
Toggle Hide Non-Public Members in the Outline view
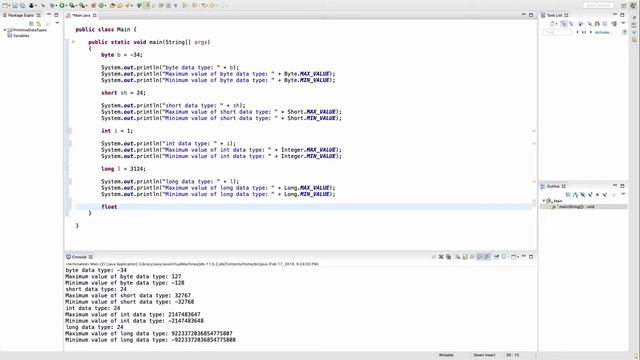pos(597,195)
